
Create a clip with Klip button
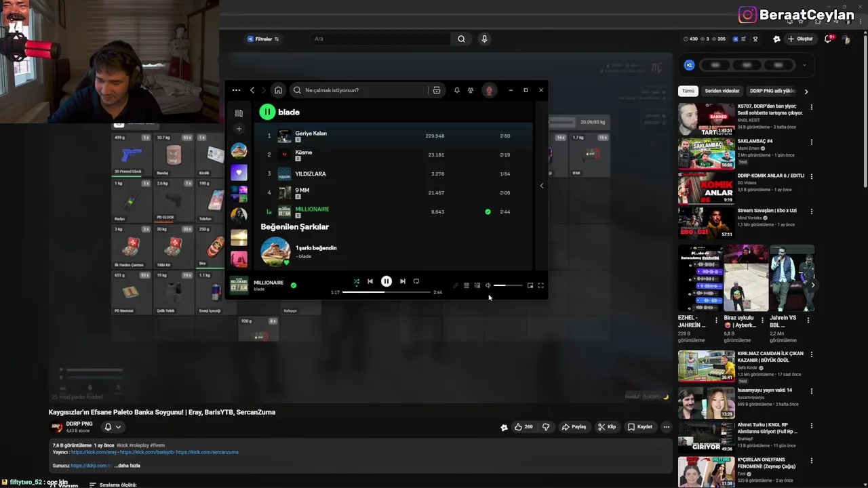pyautogui.click(x=607, y=427)
